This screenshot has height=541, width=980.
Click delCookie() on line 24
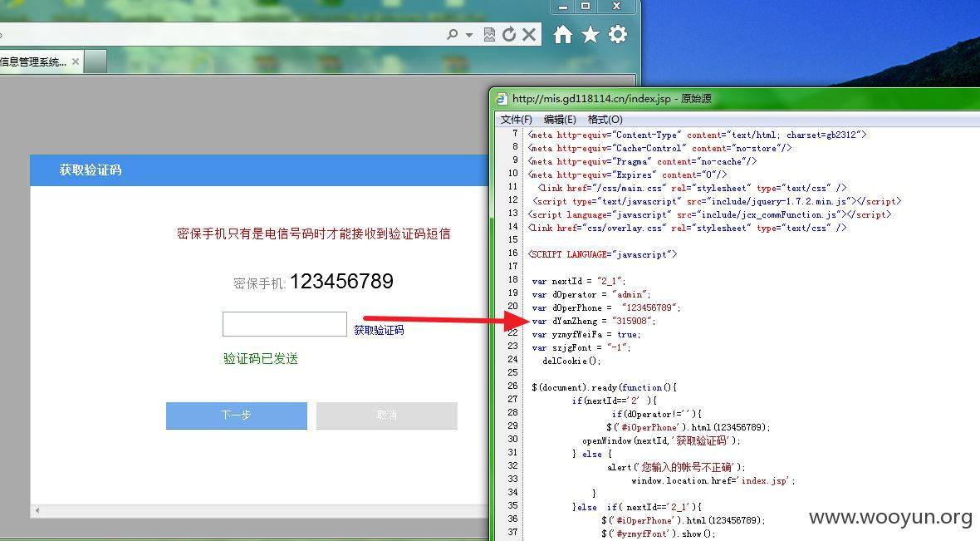[571, 361]
